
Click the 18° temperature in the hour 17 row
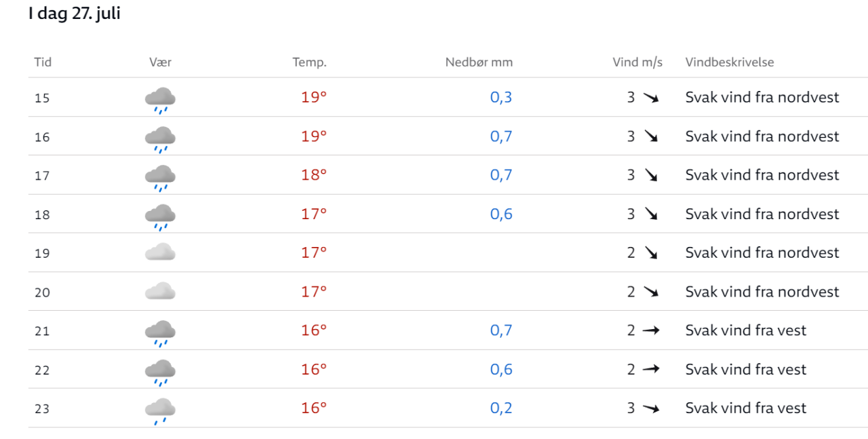(314, 175)
